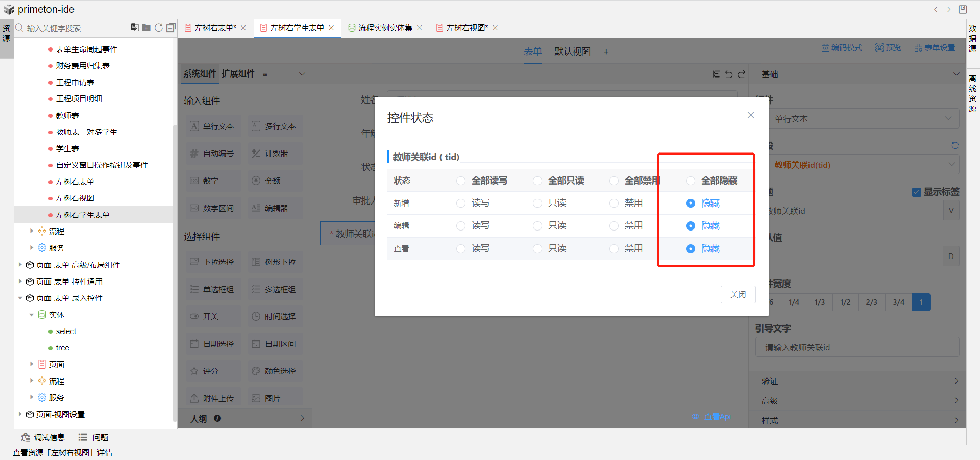The height and width of the screenshot is (460, 980).
Task: Click the outline tree icon in form toolbar
Action: pos(716,74)
